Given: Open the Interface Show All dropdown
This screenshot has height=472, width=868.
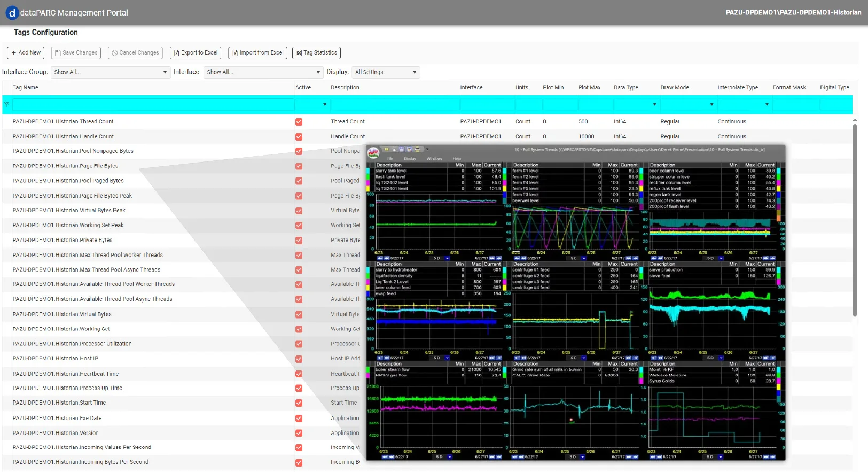Looking at the screenshot, I should pos(263,72).
